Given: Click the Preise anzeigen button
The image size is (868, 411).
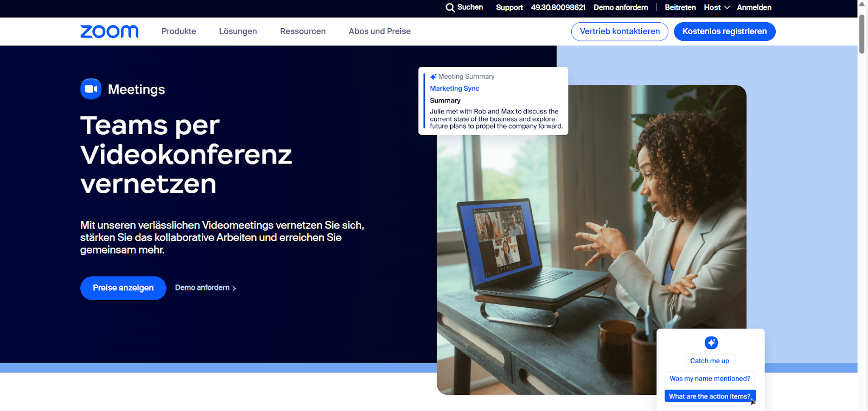Looking at the screenshot, I should (123, 288).
